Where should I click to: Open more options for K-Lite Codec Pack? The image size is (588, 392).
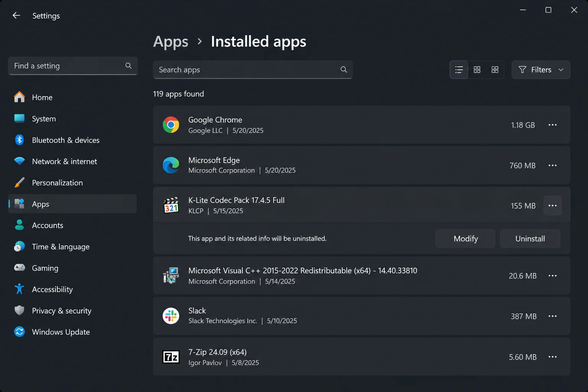tap(552, 206)
